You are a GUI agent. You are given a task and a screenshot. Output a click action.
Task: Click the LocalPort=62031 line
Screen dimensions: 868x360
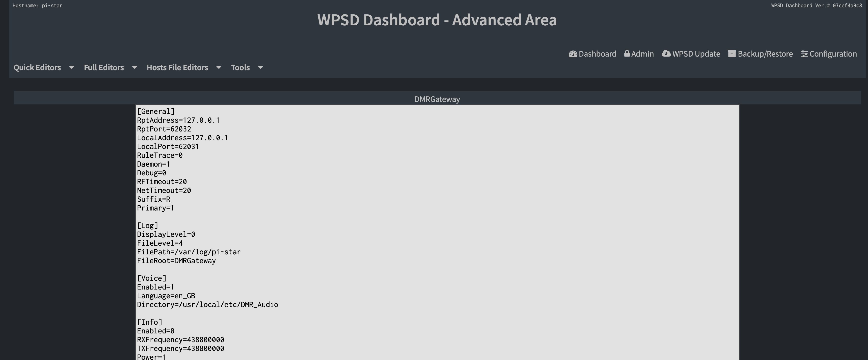pyautogui.click(x=168, y=147)
